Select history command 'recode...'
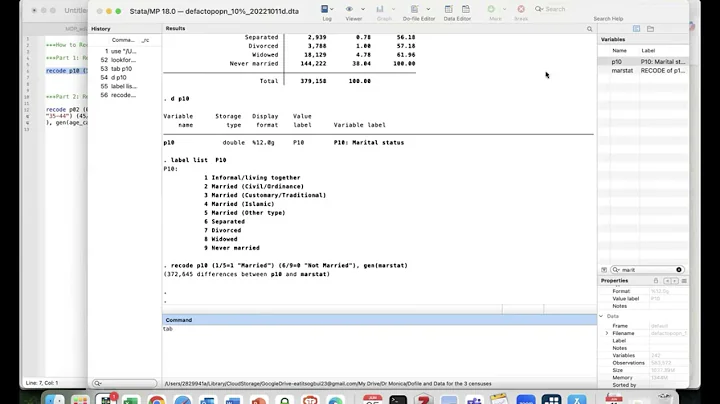Image resolution: width=720 pixels, height=404 pixels. click(x=124, y=95)
